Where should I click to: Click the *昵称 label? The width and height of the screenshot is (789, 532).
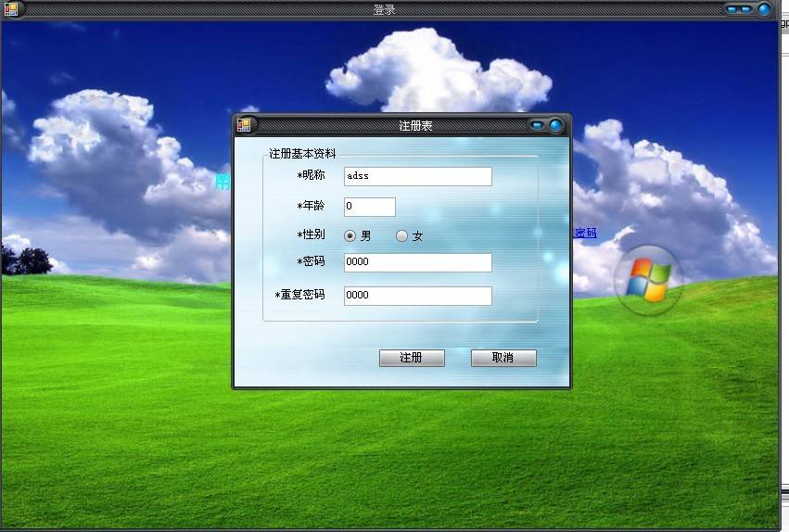311,175
